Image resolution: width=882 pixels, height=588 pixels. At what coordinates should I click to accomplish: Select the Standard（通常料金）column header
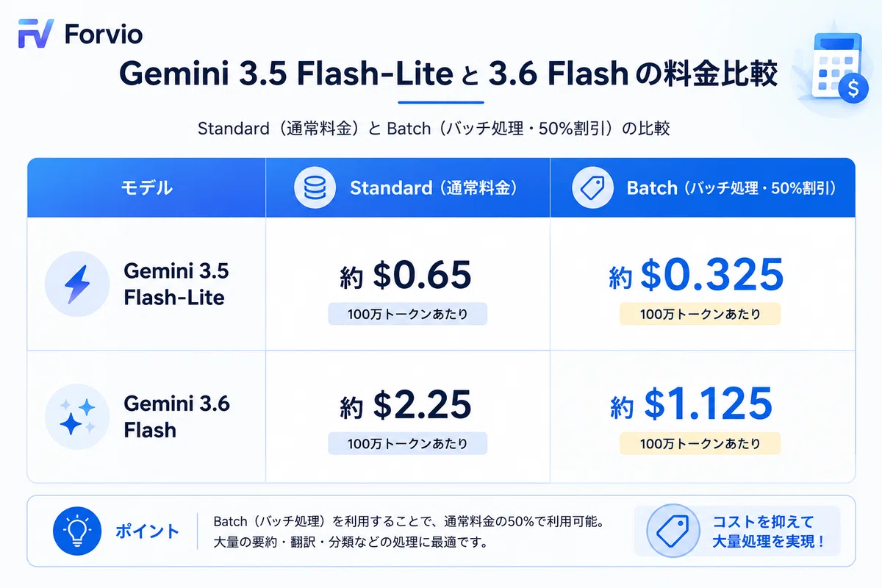408,188
